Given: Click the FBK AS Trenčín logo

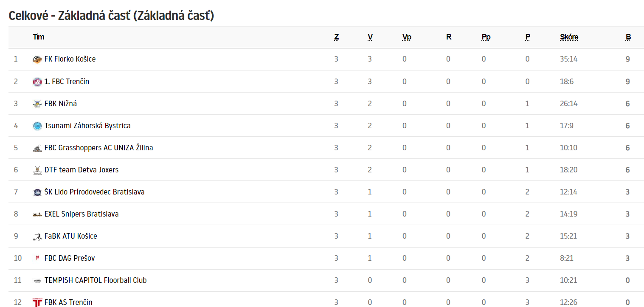Looking at the screenshot, I should coord(37,302).
